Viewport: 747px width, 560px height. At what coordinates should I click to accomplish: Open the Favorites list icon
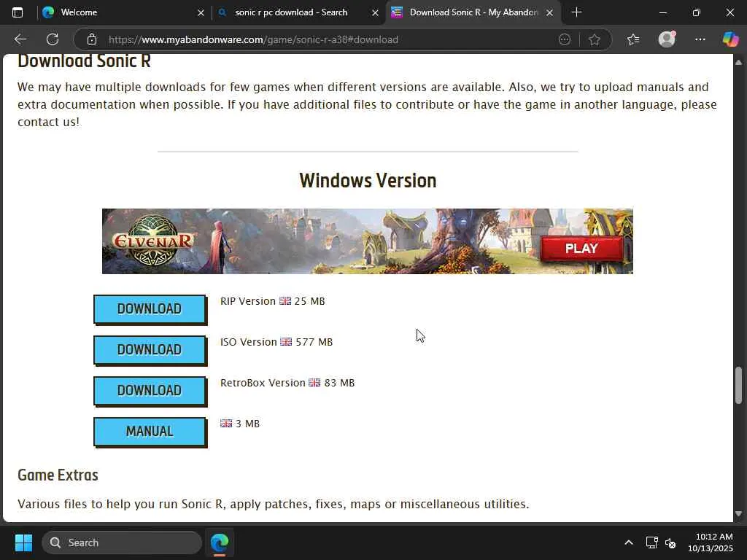[633, 39]
